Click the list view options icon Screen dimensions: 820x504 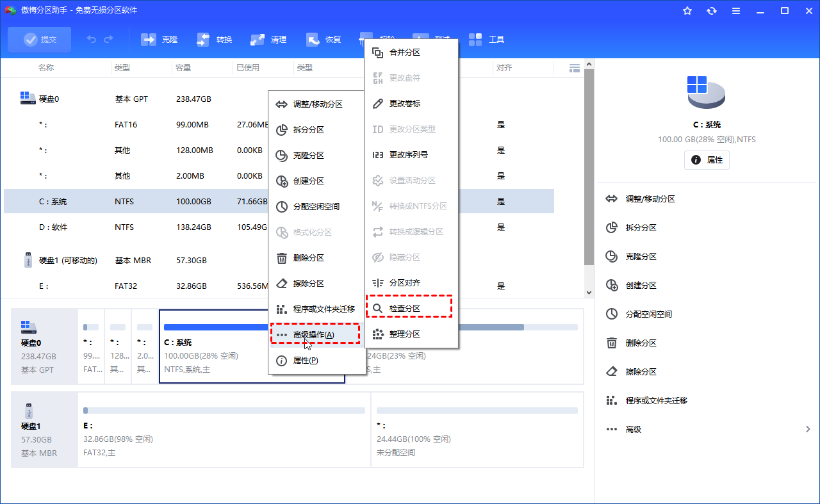[574, 68]
